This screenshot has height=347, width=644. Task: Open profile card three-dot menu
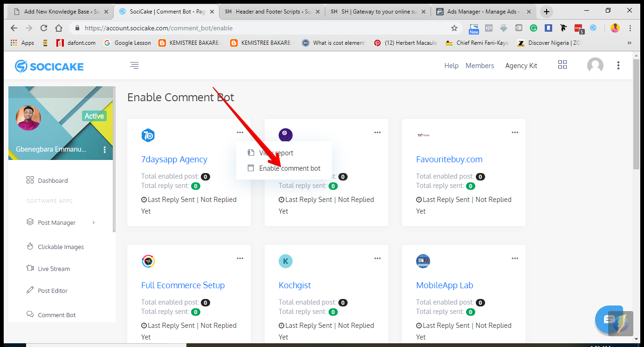pos(104,150)
